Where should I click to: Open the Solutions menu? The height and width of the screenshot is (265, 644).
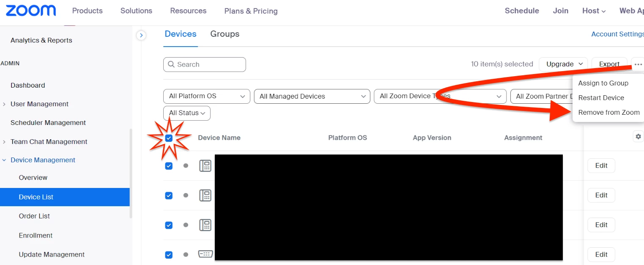point(136,11)
